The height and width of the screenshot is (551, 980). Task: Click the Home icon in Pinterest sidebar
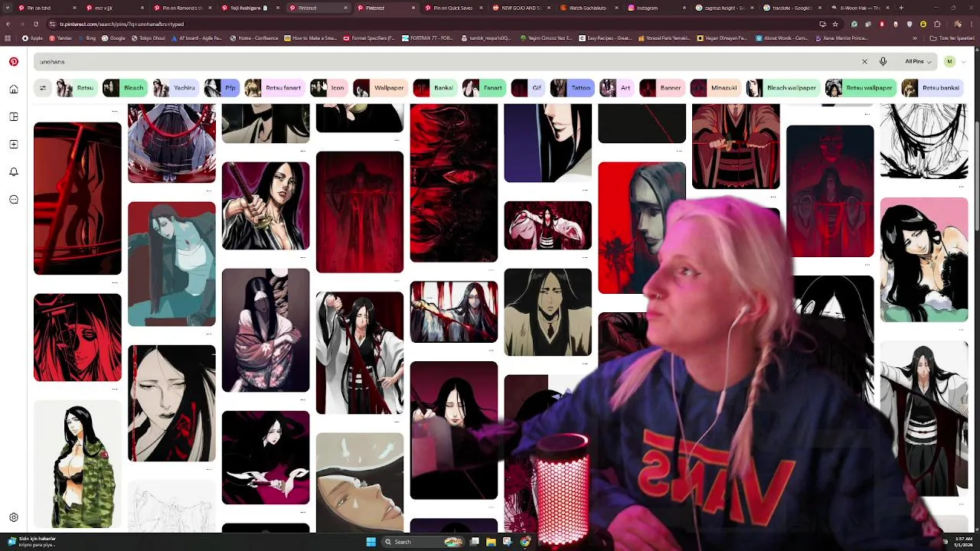click(x=14, y=90)
